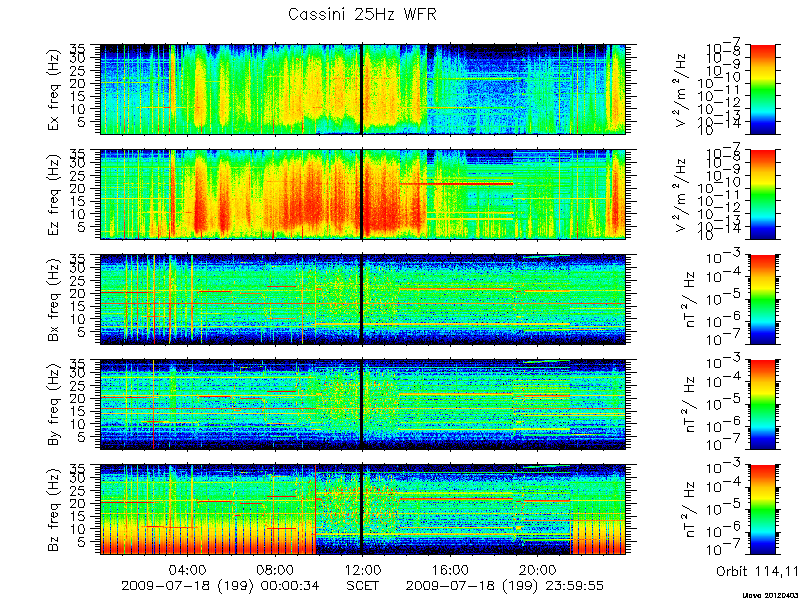
Task: Click the 'Cassini 25Hz WFR' title
Action: [363, 14]
